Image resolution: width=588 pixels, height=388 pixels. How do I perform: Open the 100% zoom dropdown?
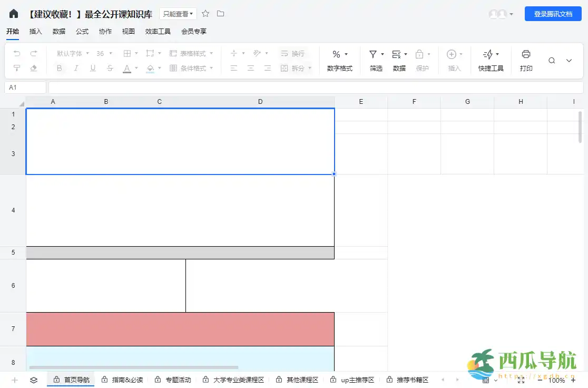click(x=557, y=380)
